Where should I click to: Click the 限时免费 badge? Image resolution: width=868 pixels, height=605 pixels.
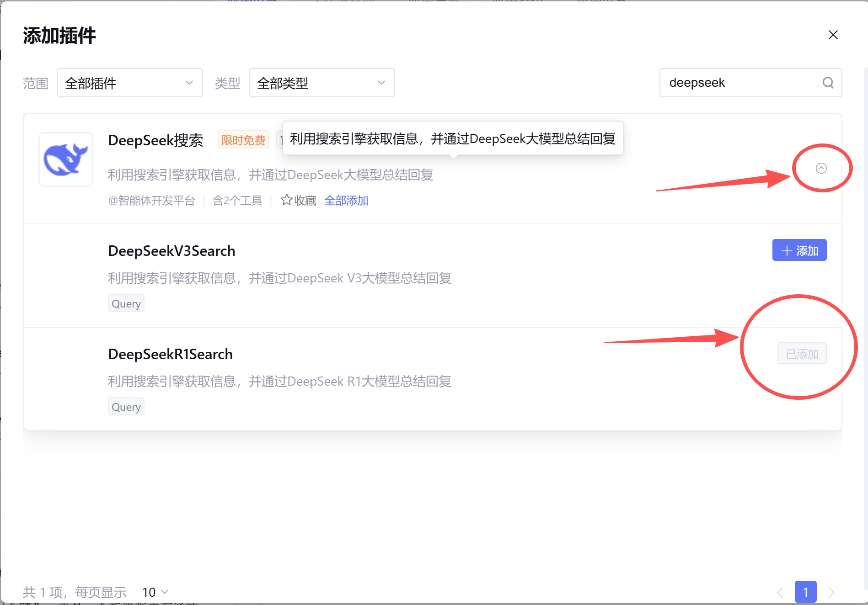pos(243,140)
